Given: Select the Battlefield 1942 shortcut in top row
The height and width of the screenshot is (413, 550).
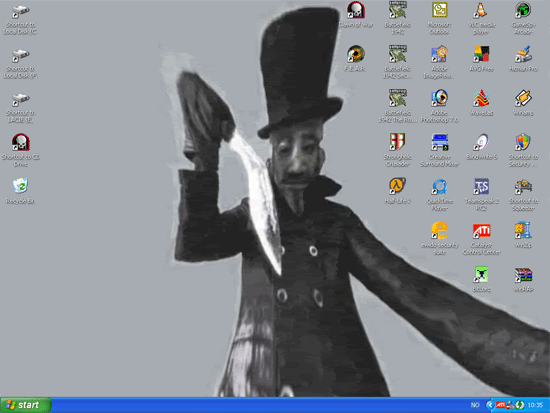Looking at the screenshot, I should tap(397, 10).
